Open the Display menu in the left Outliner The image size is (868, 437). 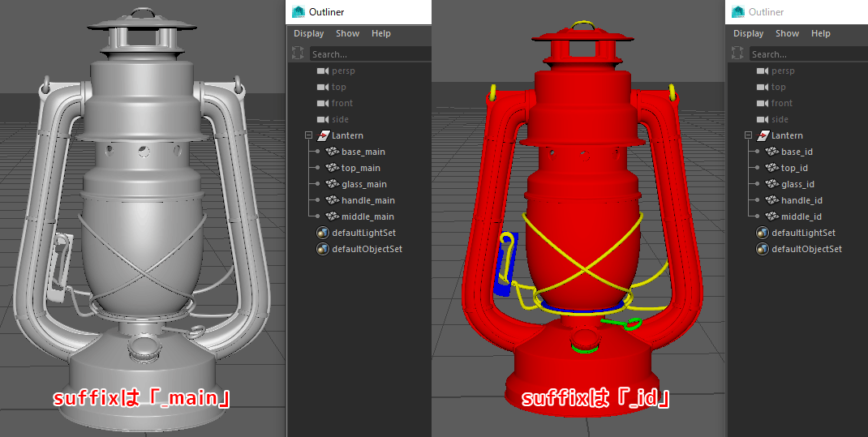click(308, 33)
